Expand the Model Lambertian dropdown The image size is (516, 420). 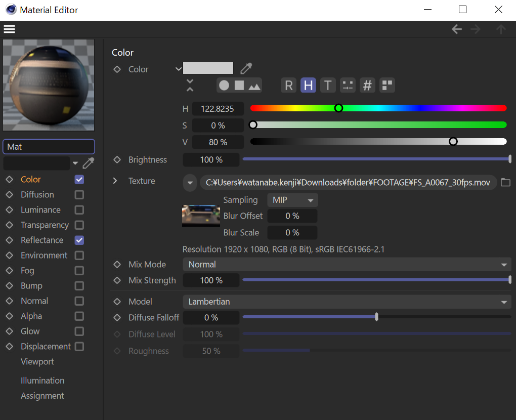point(347,302)
